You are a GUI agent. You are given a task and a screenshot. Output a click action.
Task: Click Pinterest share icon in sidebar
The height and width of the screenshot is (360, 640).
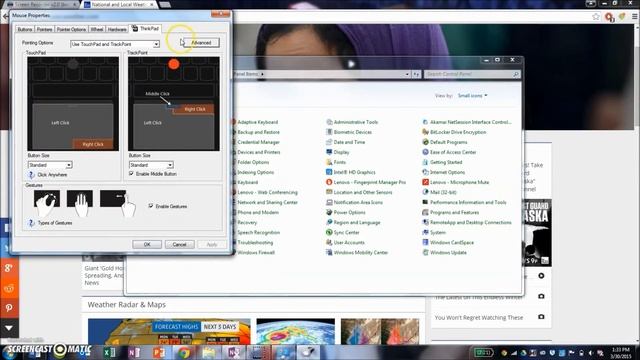[9, 308]
